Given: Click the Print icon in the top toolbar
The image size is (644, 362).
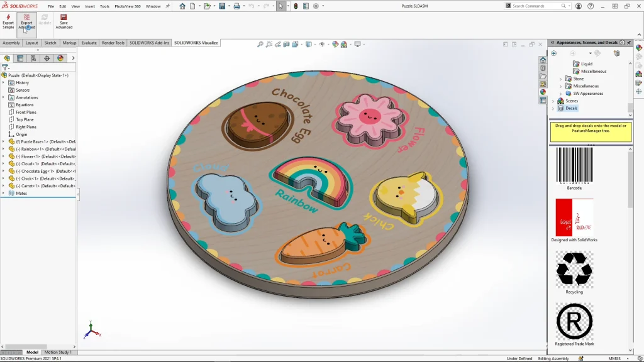Looking at the screenshot, I should [x=236, y=6].
